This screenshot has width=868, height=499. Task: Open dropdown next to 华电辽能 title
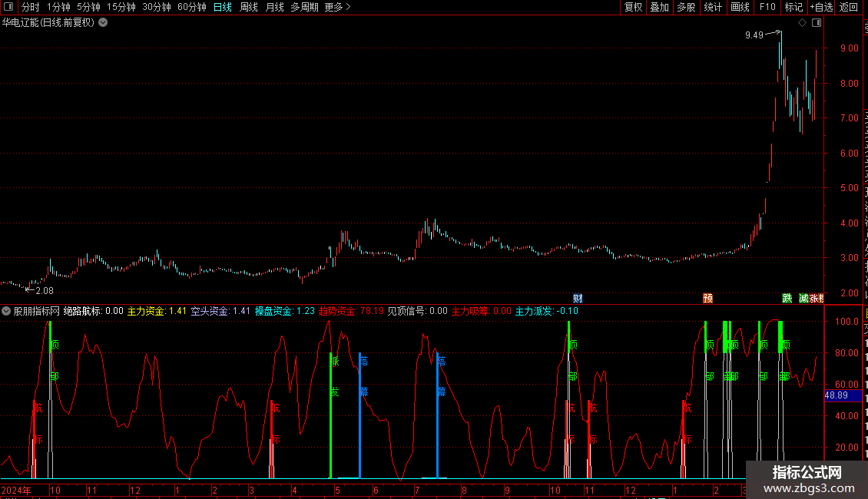pyautogui.click(x=103, y=23)
